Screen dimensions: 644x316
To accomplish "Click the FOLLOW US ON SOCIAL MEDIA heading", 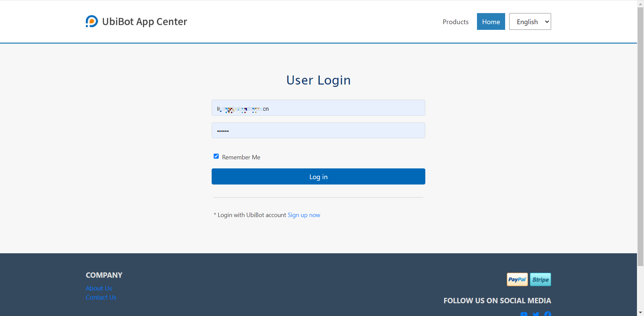I will 497,301.
